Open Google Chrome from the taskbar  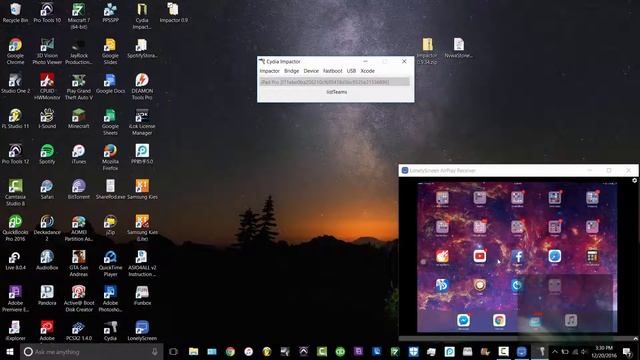tap(230, 351)
